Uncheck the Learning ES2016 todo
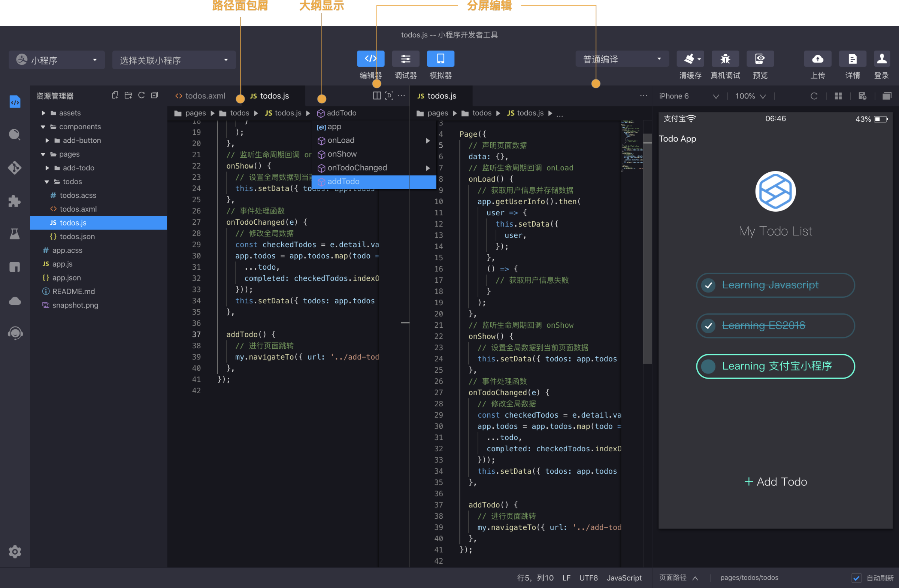 click(708, 325)
